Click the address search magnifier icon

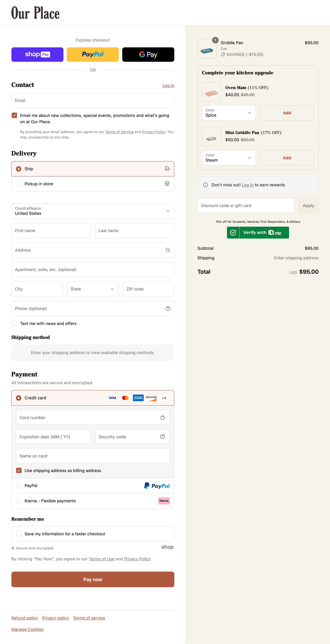[168, 250]
